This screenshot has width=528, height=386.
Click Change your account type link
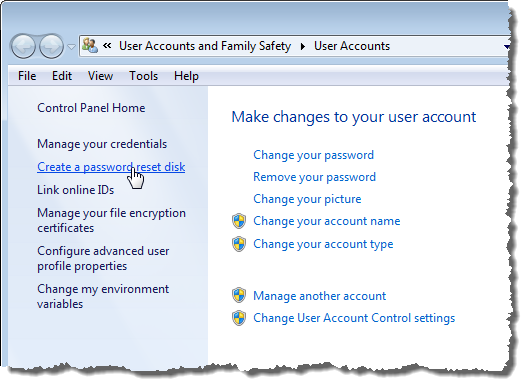pyautogui.click(x=323, y=244)
